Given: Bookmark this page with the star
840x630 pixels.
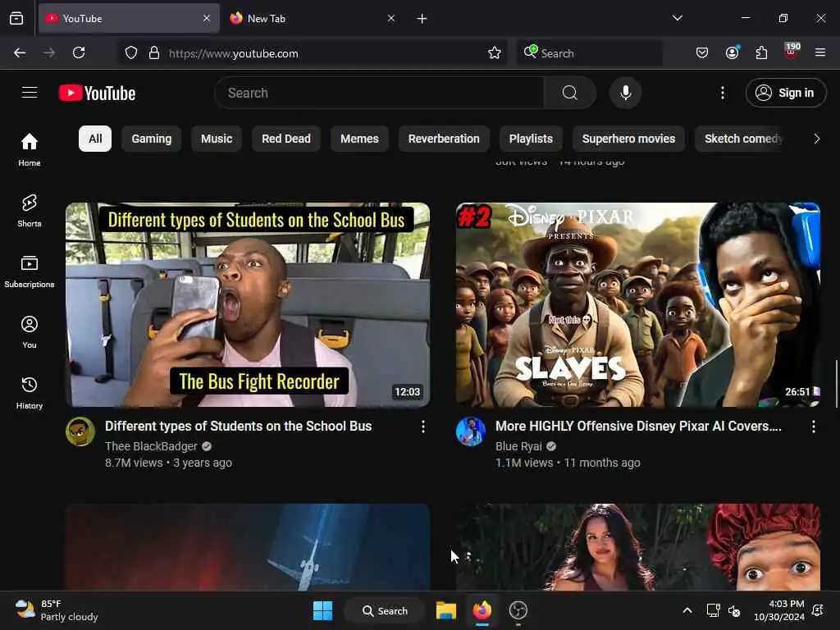Looking at the screenshot, I should click(495, 52).
